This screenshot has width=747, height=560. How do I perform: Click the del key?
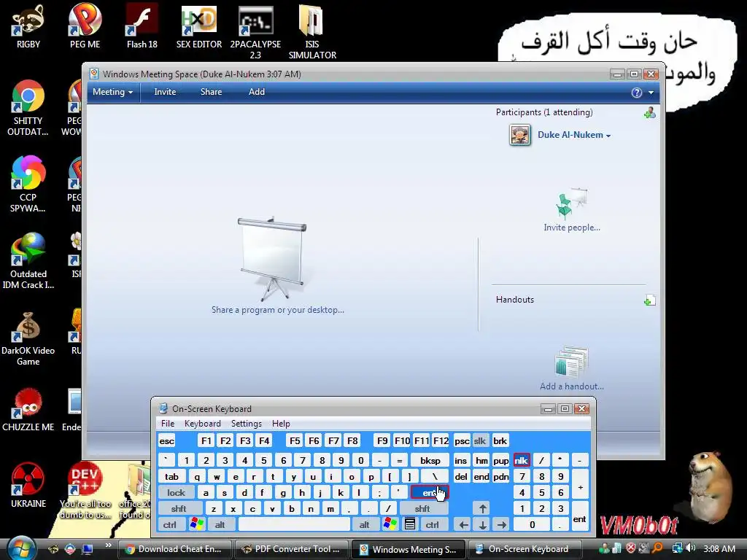pos(461,476)
